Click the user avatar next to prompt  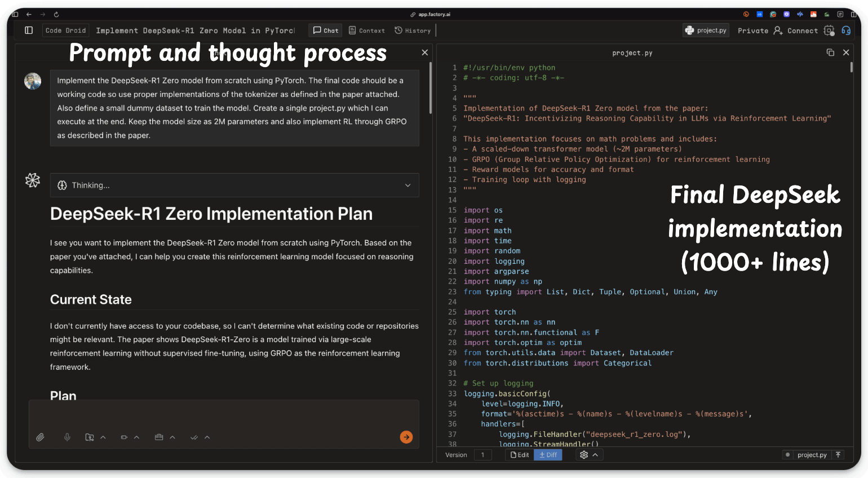pos(33,81)
